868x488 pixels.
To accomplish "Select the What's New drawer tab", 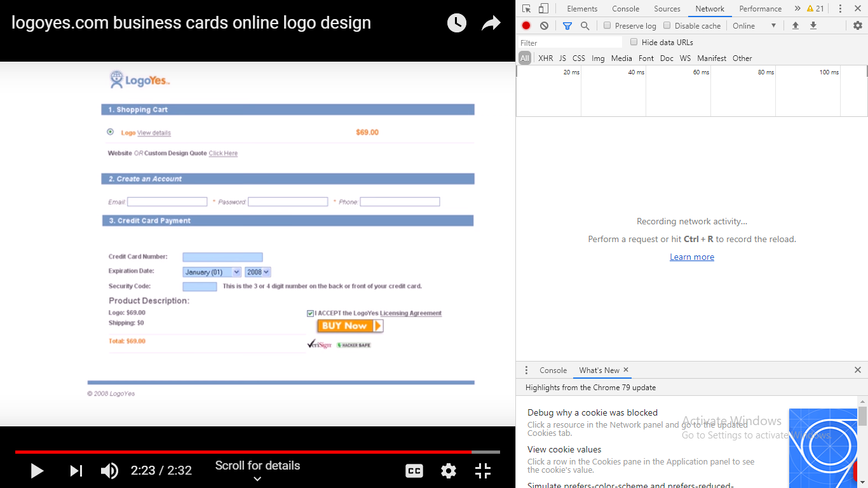I will click(x=599, y=370).
